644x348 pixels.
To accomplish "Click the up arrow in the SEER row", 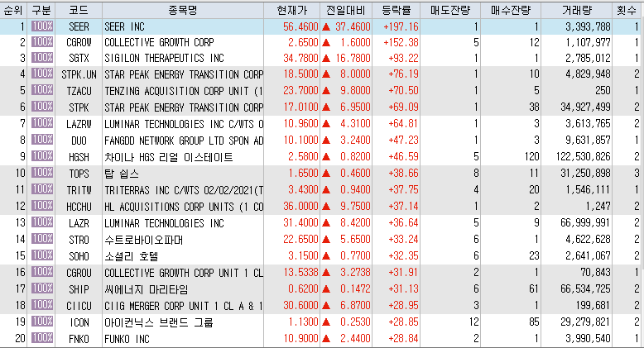I will [x=326, y=27].
